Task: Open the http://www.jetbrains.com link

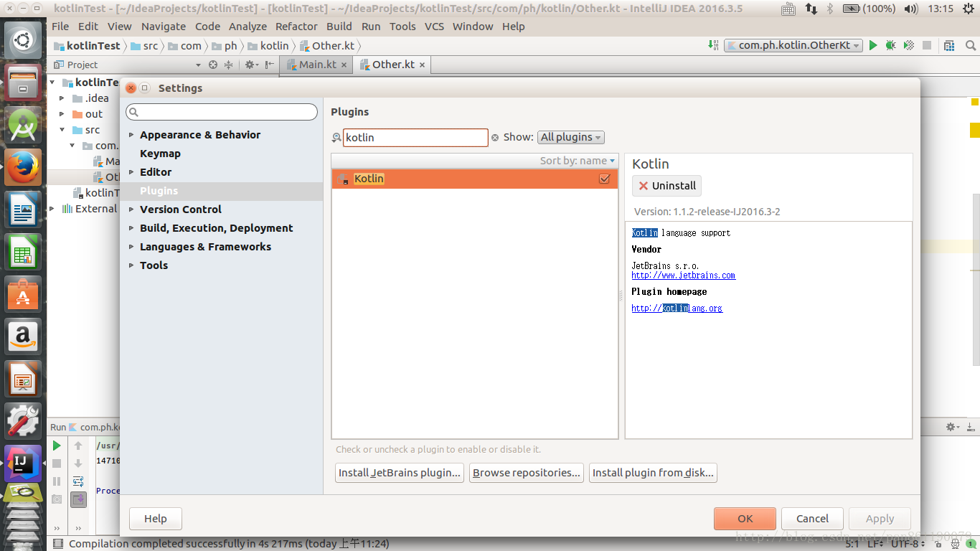Action: click(x=683, y=275)
